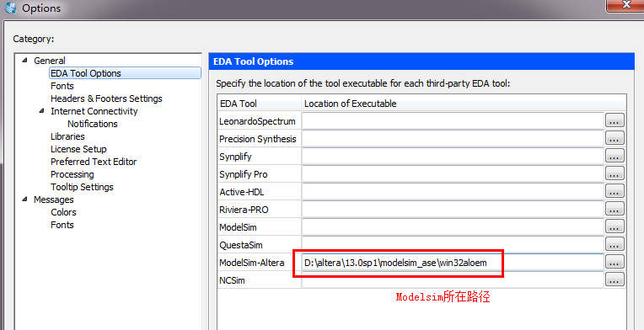Click the Riviera-PRO row label
The width and height of the screenshot is (644, 330).
244,210
